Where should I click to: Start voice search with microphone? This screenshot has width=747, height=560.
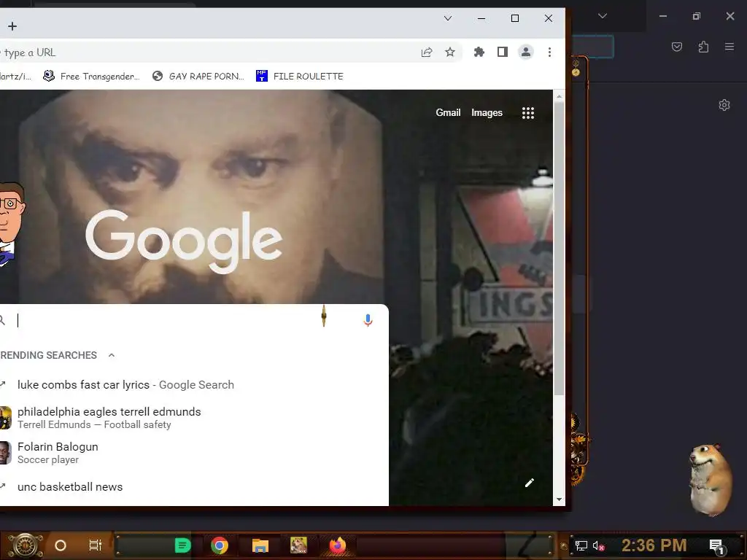[x=368, y=320]
